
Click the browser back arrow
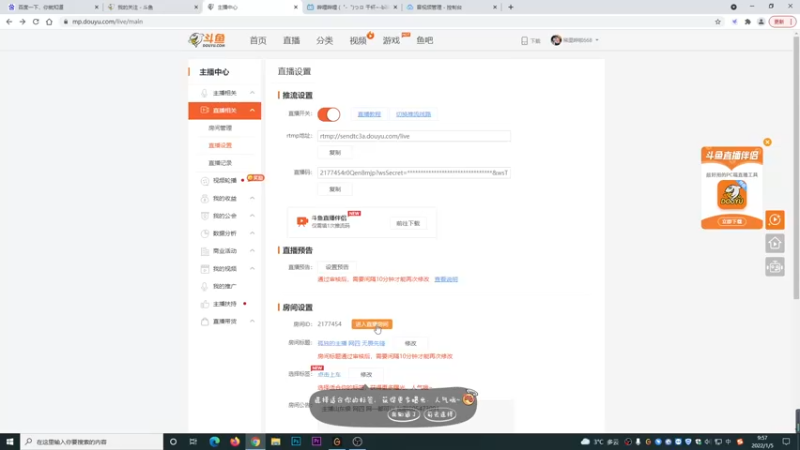tap(9, 21)
